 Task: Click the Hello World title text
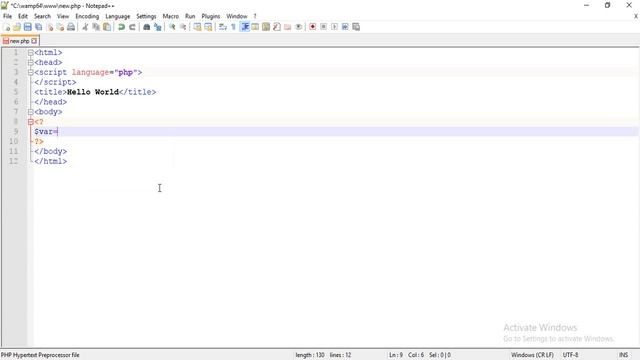[93, 92]
